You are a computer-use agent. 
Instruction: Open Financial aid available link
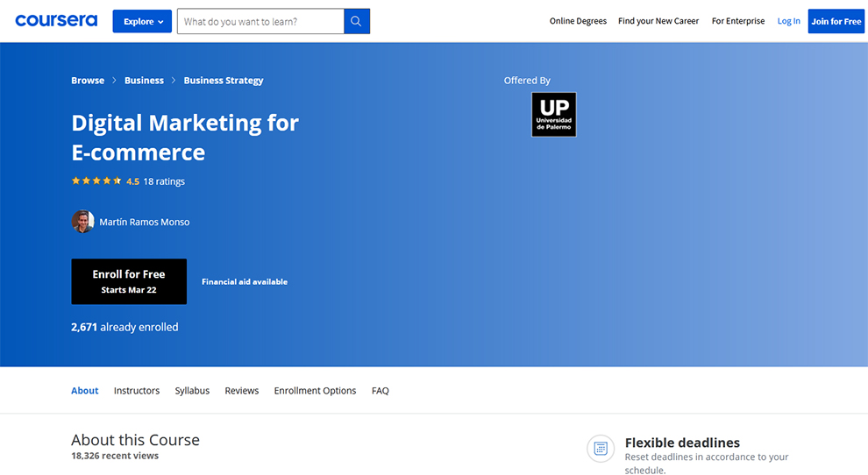click(x=245, y=282)
